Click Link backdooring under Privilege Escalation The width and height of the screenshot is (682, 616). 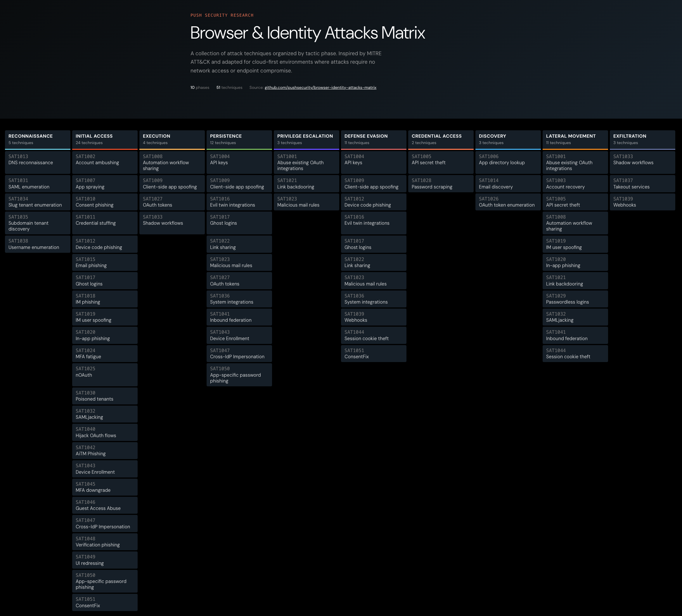click(x=307, y=184)
